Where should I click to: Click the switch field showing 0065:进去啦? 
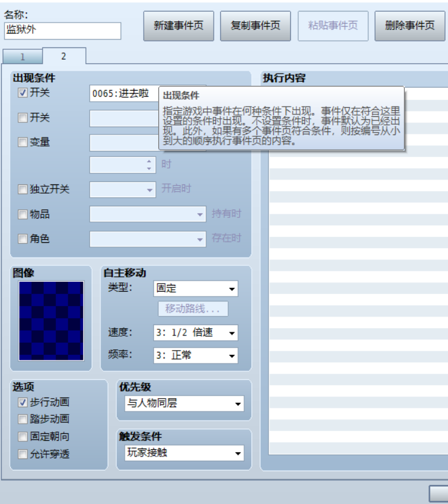[124, 94]
